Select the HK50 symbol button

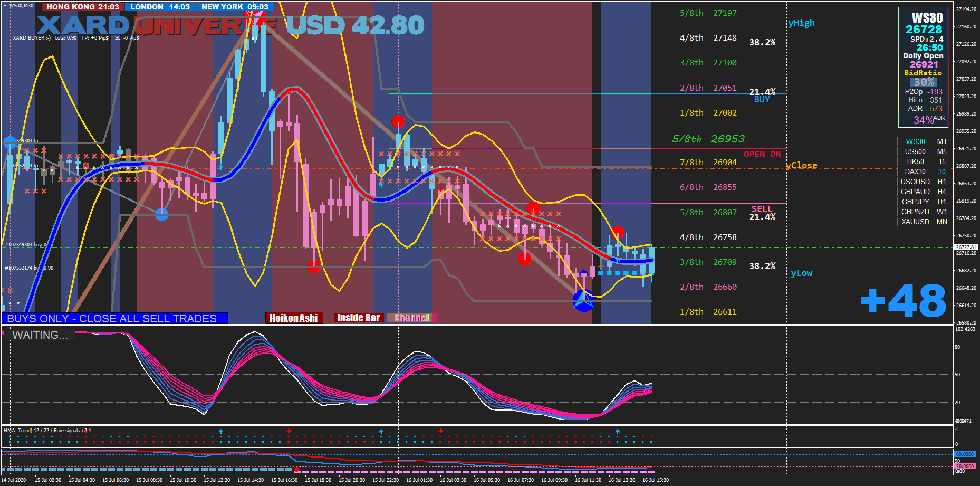pyautogui.click(x=916, y=161)
